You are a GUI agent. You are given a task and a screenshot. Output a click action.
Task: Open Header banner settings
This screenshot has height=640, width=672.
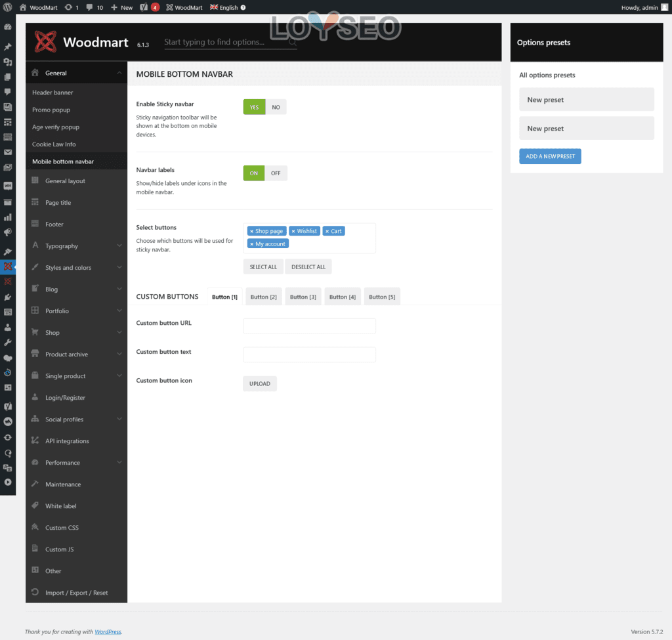click(76, 92)
